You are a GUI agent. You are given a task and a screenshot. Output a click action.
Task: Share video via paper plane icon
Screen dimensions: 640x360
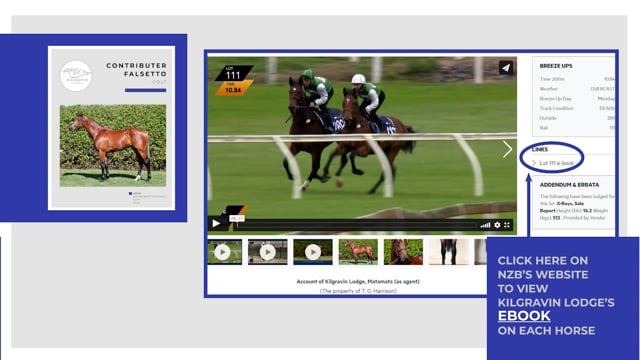point(506,68)
